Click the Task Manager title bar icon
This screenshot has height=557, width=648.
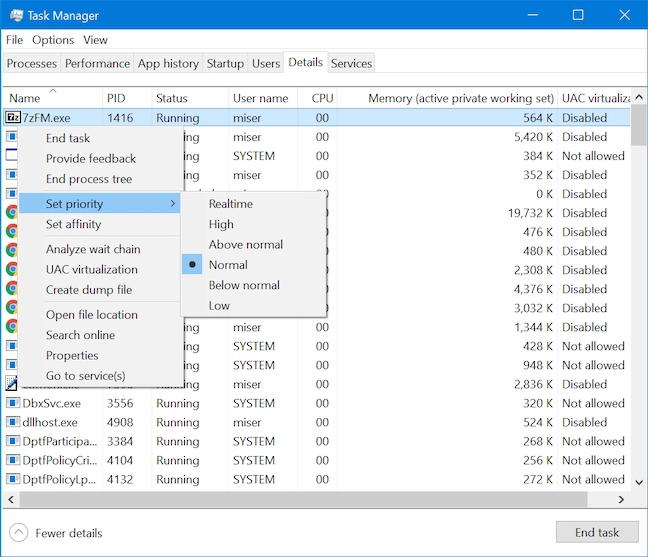point(17,15)
